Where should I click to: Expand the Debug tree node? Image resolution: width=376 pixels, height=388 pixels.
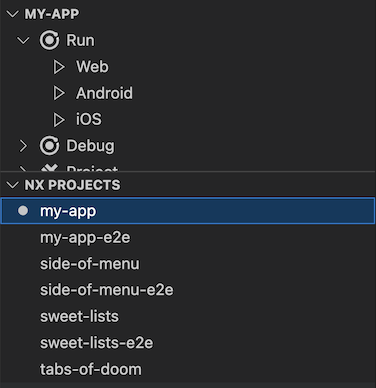point(23,146)
